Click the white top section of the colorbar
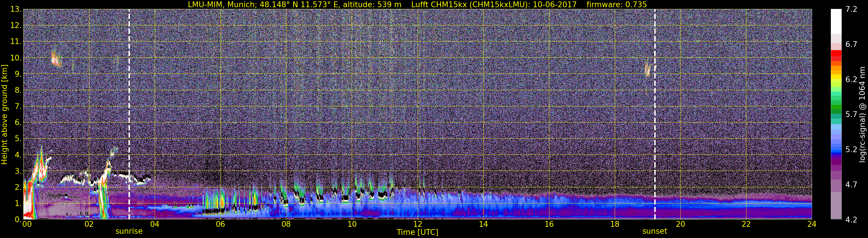Image resolution: width=868 pixels, height=238 pixels. (836, 21)
